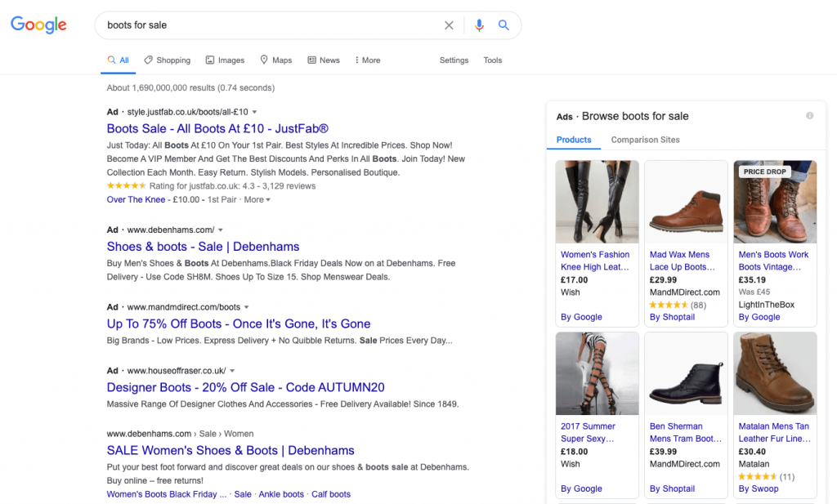Click 'By Shoptail' under Ben Sherman boots
The height and width of the screenshot is (504, 837).
(672, 488)
